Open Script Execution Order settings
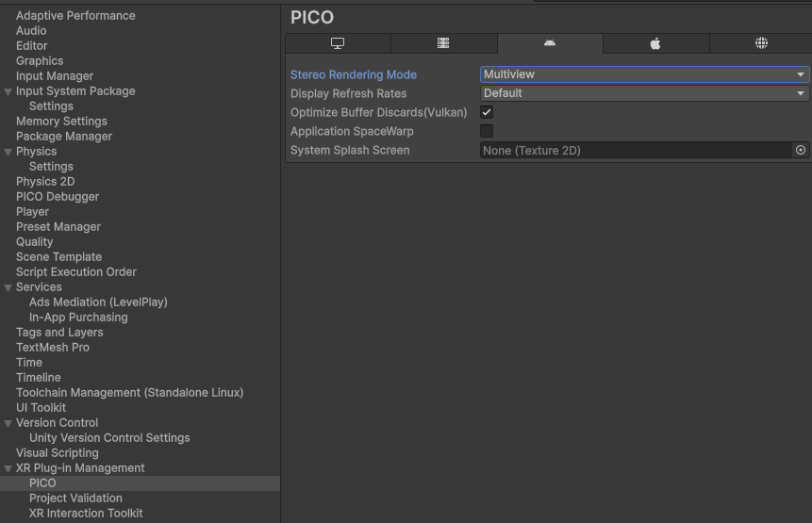This screenshot has width=812, height=523. click(x=76, y=271)
